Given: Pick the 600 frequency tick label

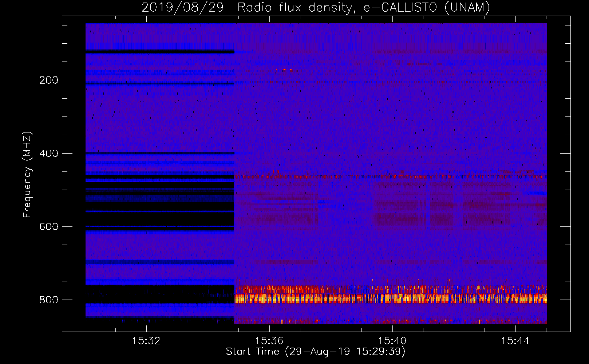Looking at the screenshot, I should [x=49, y=226].
